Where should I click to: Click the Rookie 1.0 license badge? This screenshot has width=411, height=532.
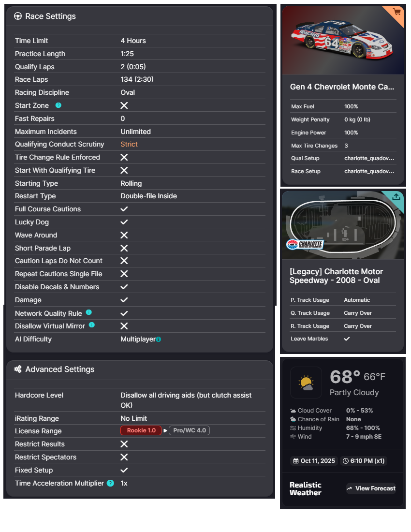141,430
